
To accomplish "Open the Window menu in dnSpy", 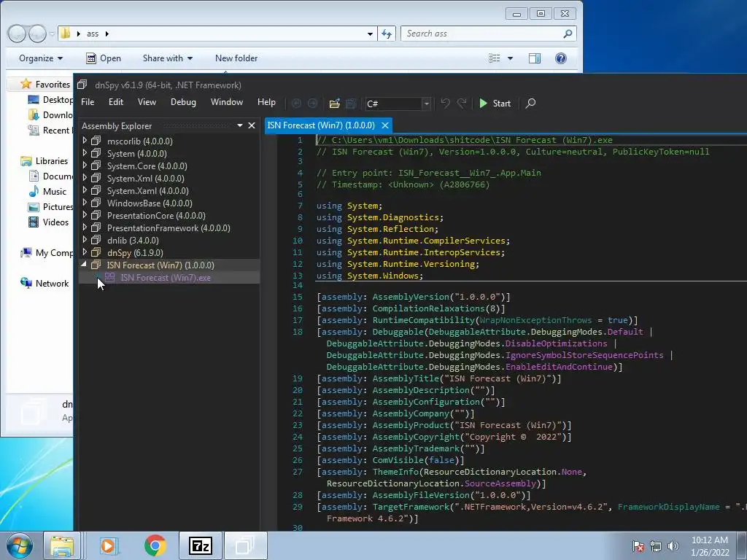I will [x=227, y=102].
